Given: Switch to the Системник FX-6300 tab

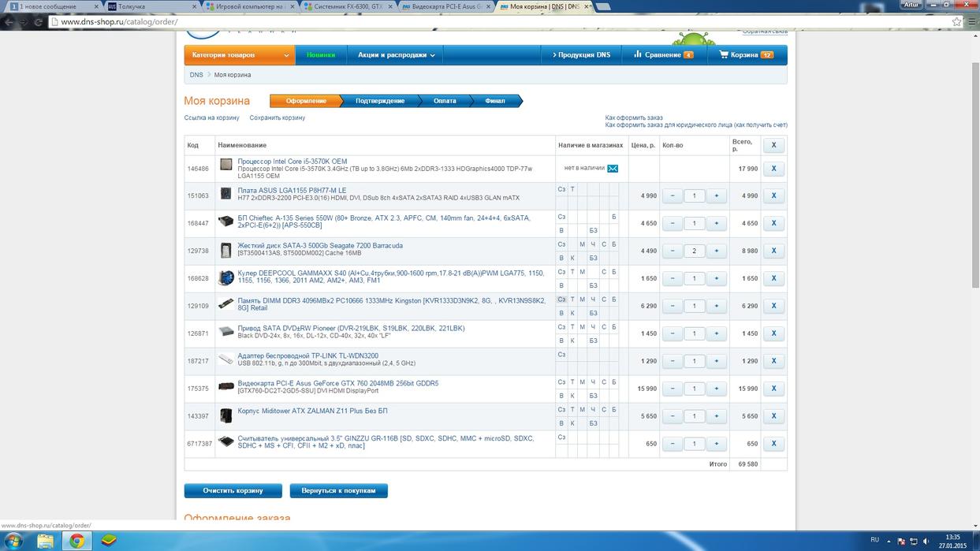Looking at the screenshot, I should (345, 6).
